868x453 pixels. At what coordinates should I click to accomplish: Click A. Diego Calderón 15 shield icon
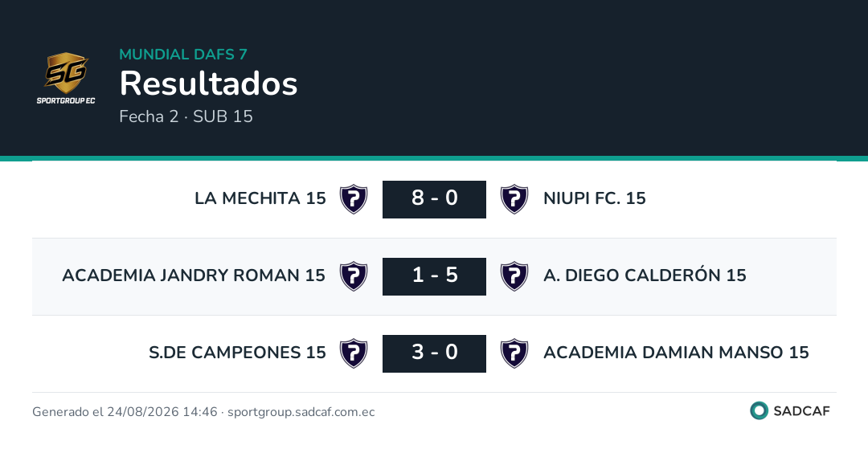pos(514,276)
